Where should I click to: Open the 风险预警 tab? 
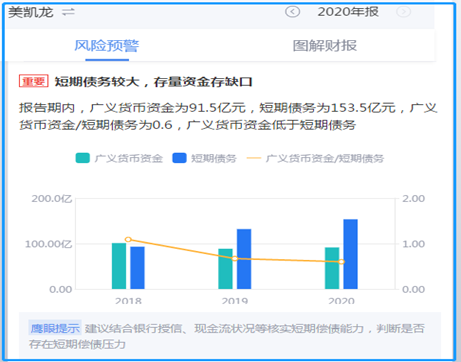(x=107, y=46)
